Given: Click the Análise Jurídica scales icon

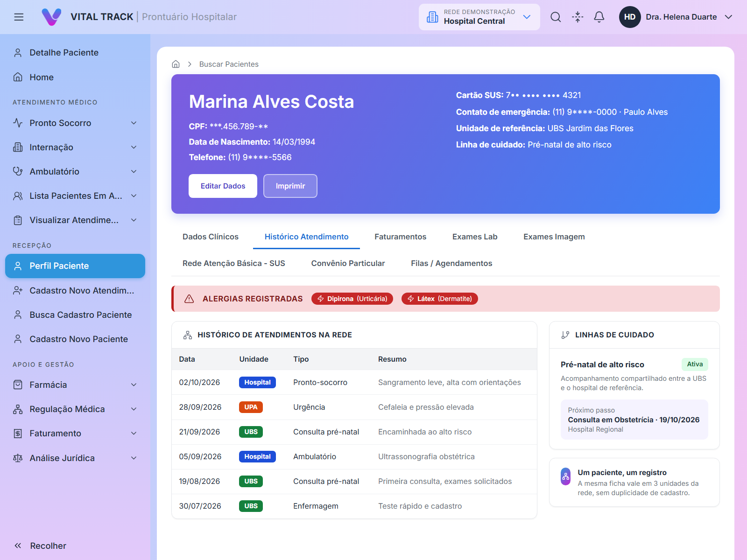Looking at the screenshot, I should coord(18,458).
